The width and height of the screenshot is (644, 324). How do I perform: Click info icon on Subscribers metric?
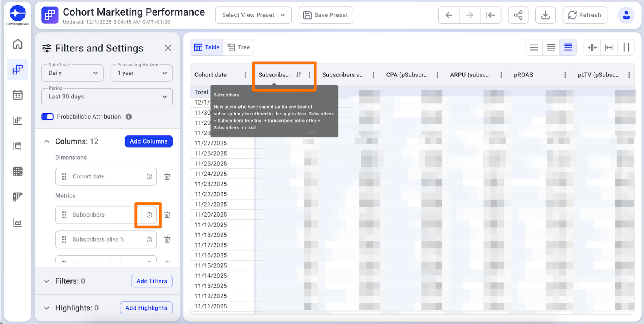pyautogui.click(x=149, y=215)
